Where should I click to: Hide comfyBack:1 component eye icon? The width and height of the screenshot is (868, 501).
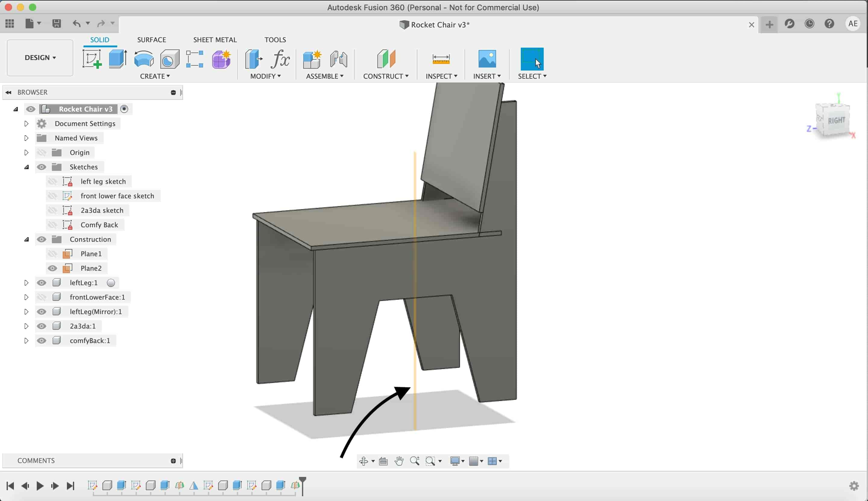42,340
